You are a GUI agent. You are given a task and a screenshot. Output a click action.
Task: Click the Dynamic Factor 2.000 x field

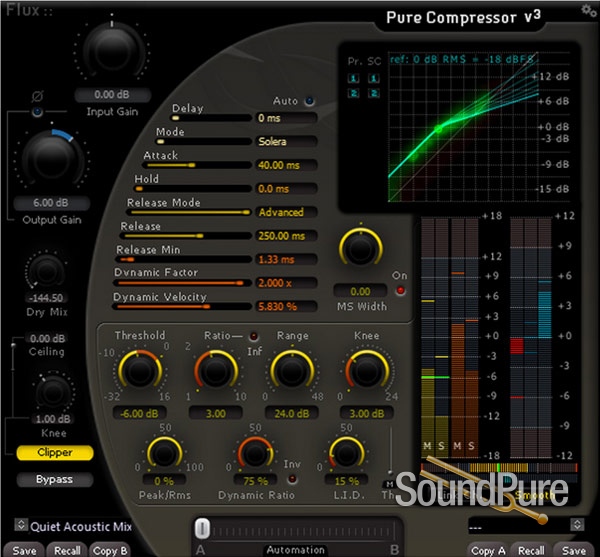(x=286, y=283)
